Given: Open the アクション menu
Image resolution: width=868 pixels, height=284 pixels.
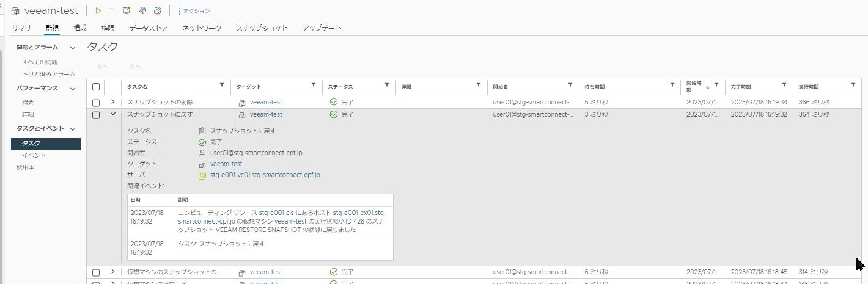Looking at the screenshot, I should [x=194, y=11].
